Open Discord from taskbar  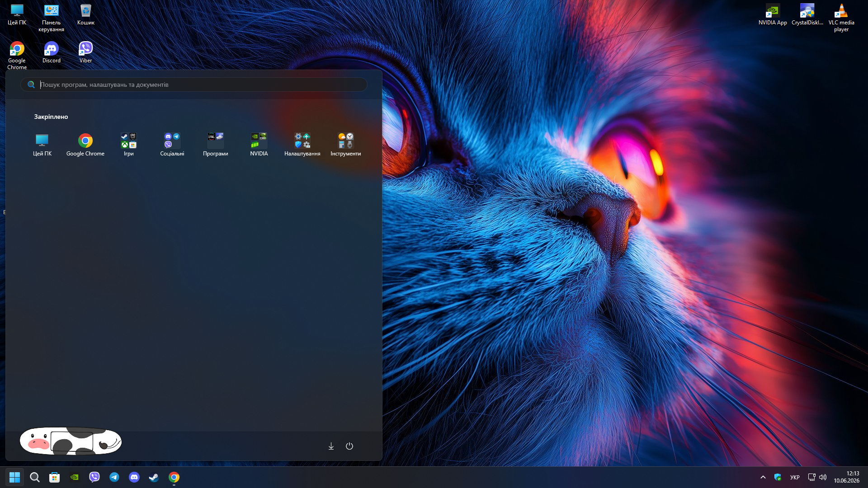coord(134,477)
